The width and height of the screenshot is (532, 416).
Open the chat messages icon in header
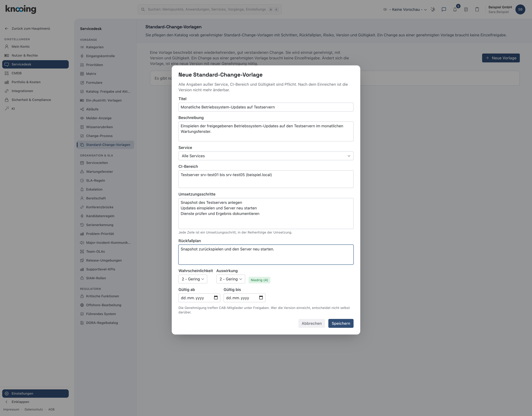click(444, 10)
